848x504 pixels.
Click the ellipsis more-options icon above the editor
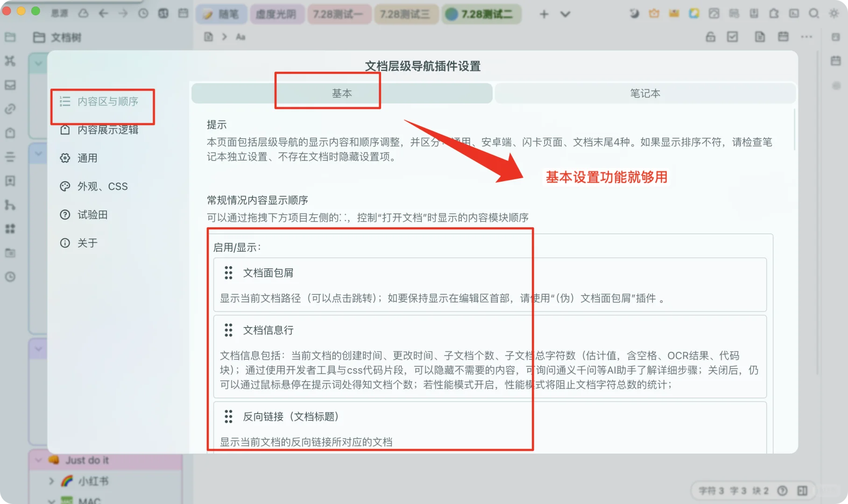tap(806, 36)
